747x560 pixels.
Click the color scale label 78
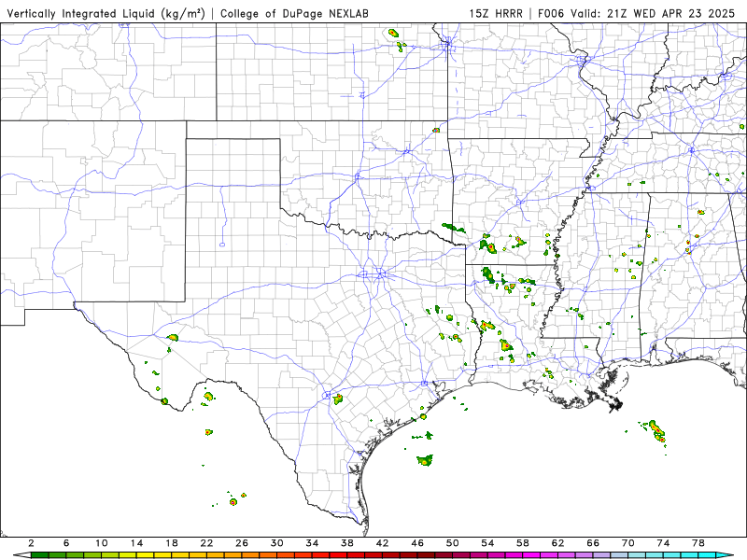point(698,543)
